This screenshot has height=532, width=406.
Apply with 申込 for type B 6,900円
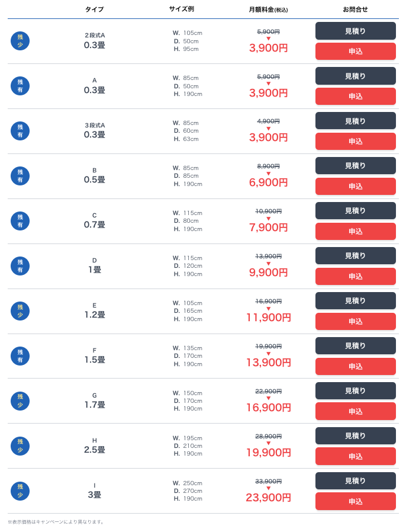tap(356, 186)
